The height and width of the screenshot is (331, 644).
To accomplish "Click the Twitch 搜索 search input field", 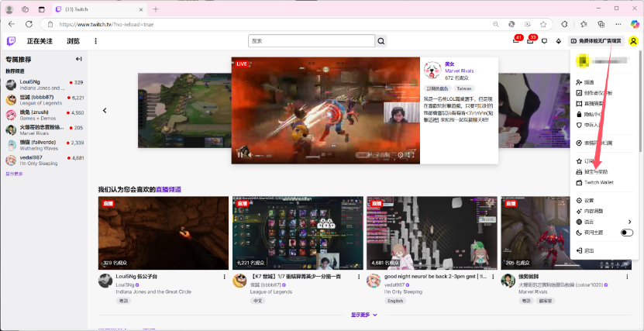I will click(x=312, y=41).
